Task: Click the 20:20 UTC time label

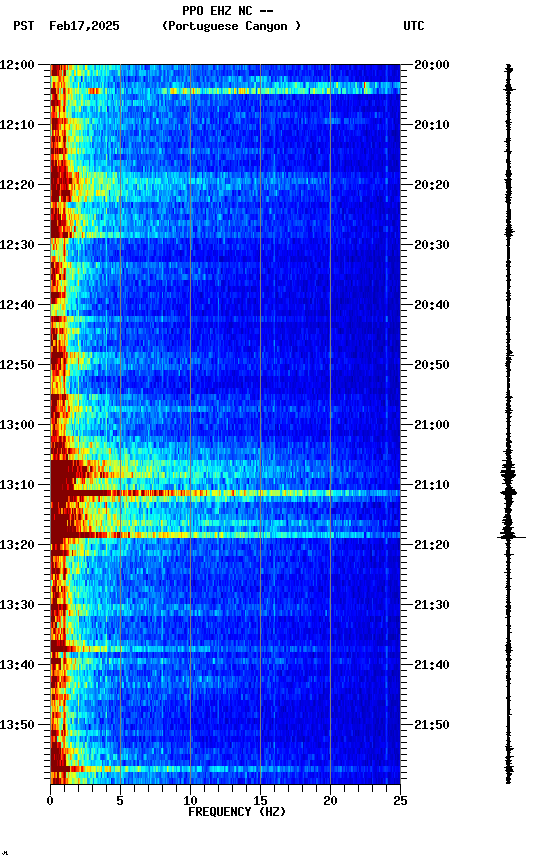Action: pos(432,185)
